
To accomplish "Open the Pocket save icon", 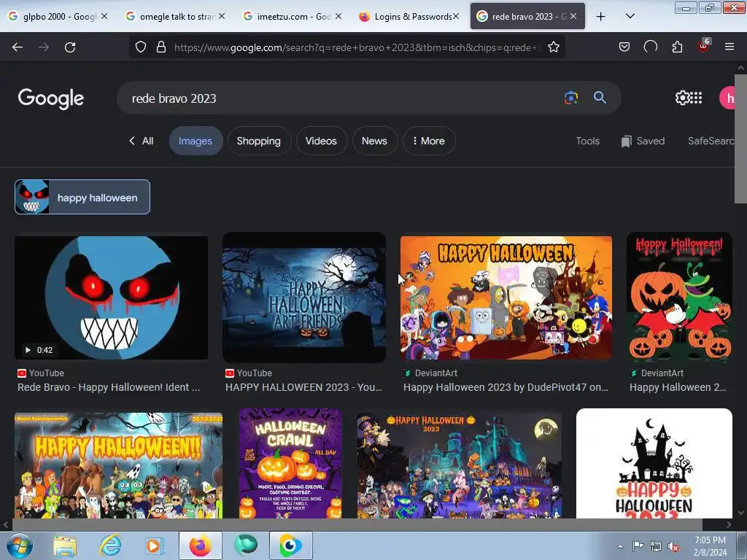I will point(624,47).
